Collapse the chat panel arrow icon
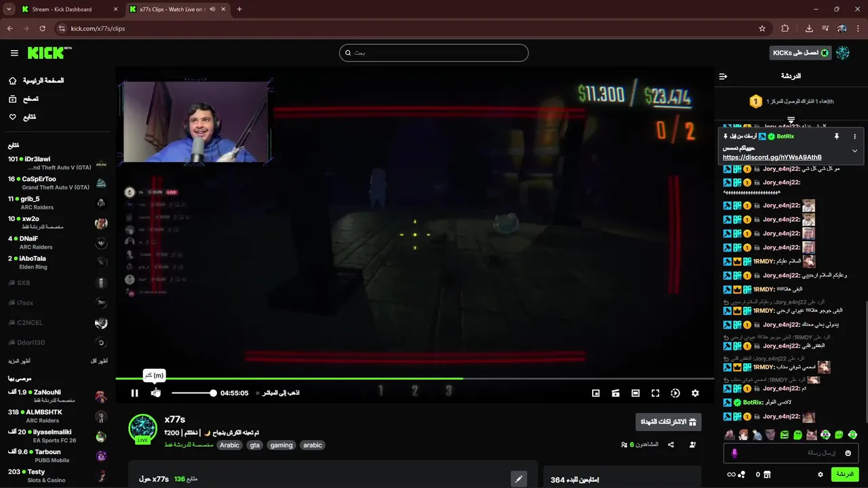This screenshot has height=488, width=868. 723,76
